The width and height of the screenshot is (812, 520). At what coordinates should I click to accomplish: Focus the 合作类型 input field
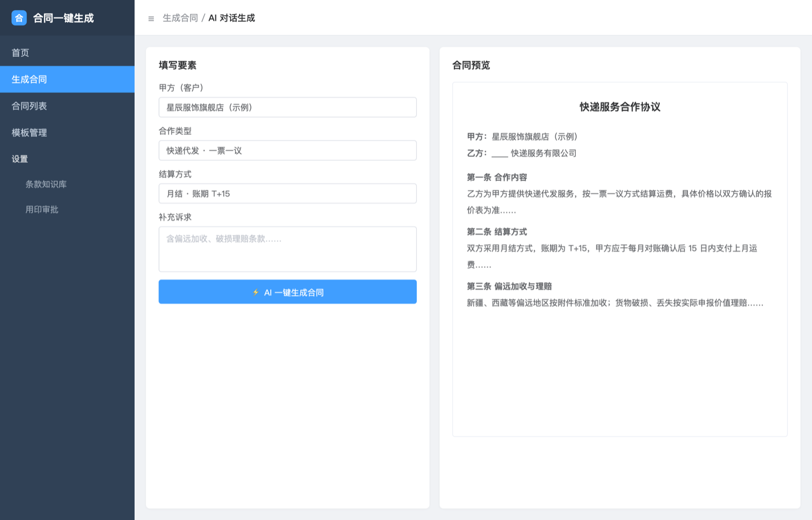click(288, 151)
